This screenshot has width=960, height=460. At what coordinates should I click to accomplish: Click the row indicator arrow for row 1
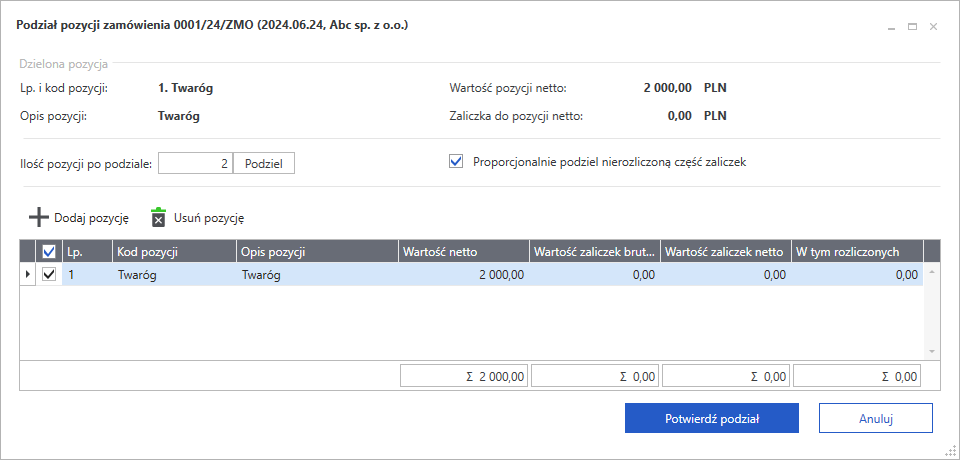pyautogui.click(x=29, y=274)
